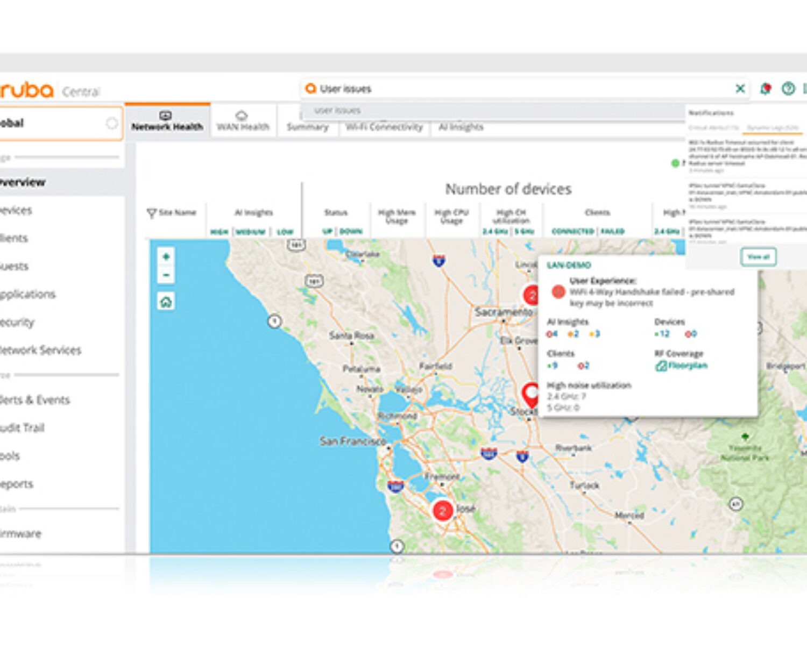Image resolution: width=807 pixels, height=672 pixels.
Task: Open the Wi-Fi Connectivity tab
Action: click(x=384, y=127)
